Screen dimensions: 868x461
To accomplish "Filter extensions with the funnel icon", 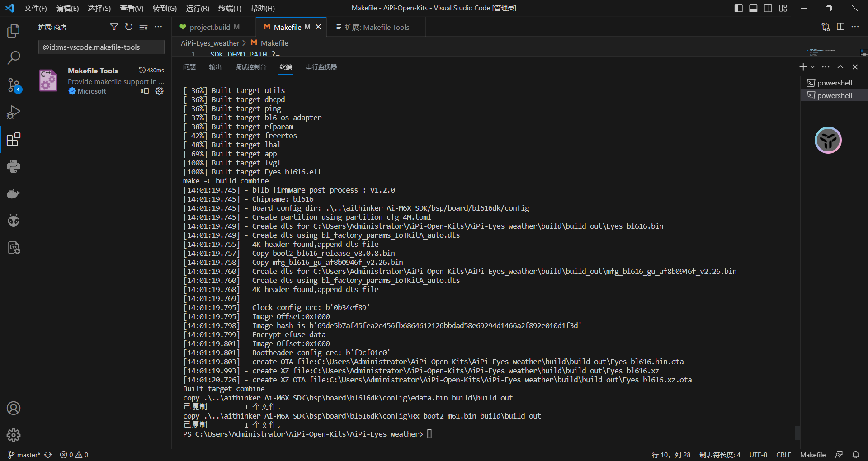I will tap(114, 27).
